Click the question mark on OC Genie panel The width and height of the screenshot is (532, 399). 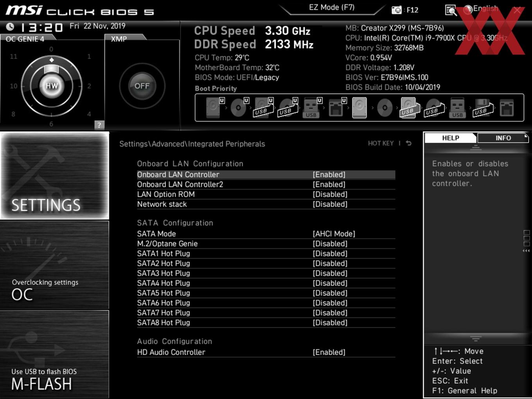point(99,125)
